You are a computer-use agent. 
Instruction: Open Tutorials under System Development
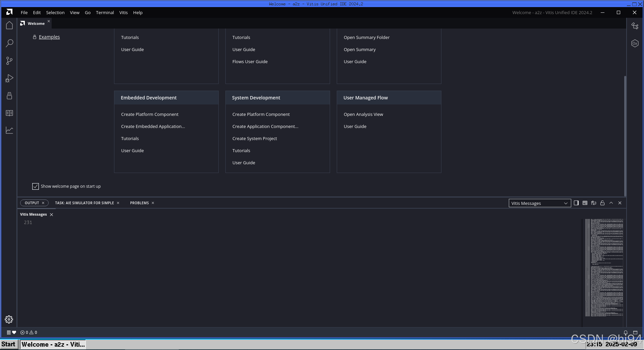(241, 150)
